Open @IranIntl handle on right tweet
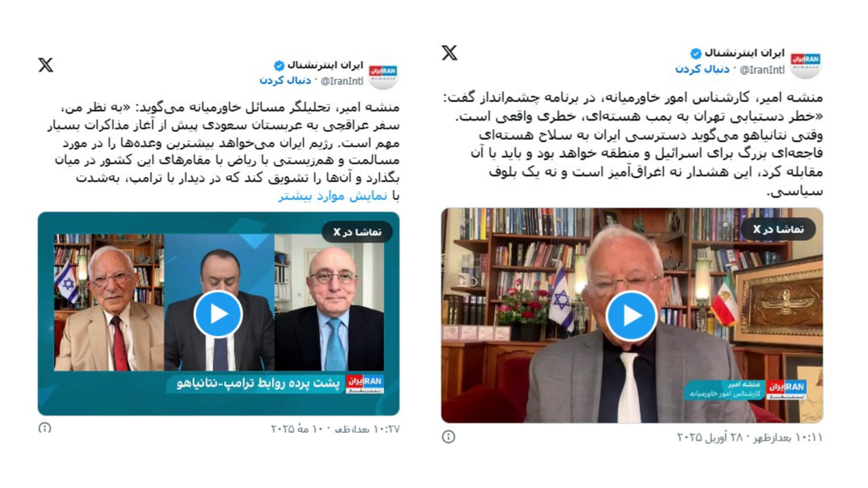The height and width of the screenshot is (488, 868). (x=762, y=70)
